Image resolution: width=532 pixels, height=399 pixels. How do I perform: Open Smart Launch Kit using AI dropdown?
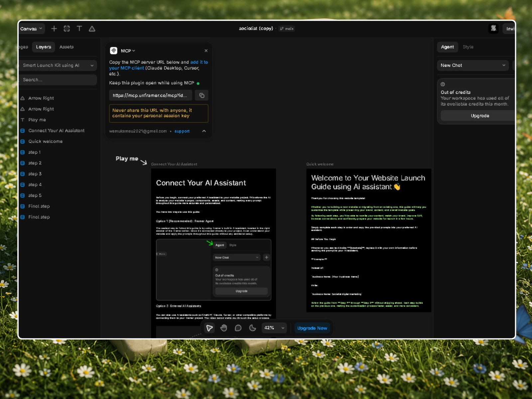[x=58, y=66]
